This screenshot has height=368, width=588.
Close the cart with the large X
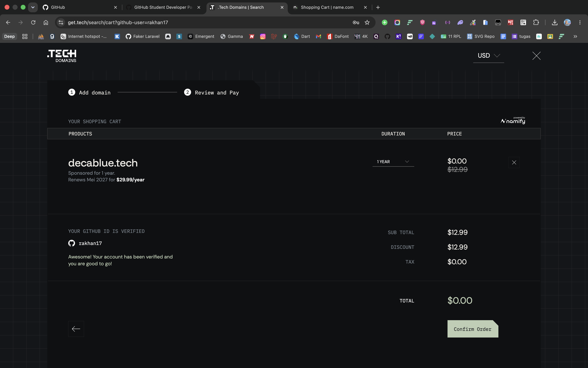tap(537, 56)
